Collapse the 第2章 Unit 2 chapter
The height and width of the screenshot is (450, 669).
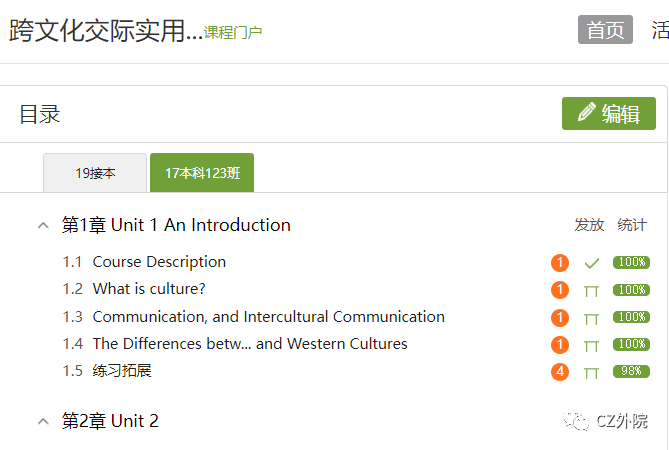pos(43,422)
